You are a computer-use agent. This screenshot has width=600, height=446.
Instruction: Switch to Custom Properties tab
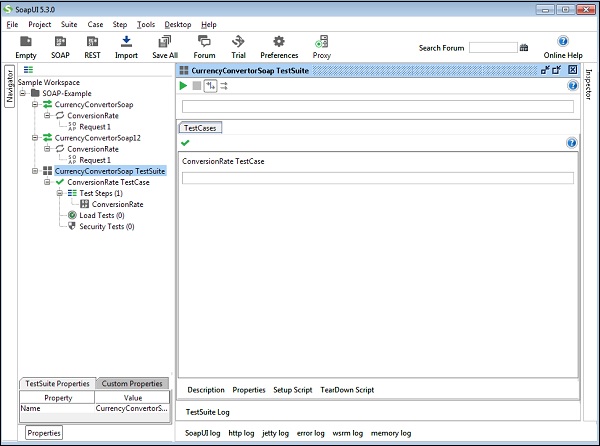(x=132, y=383)
